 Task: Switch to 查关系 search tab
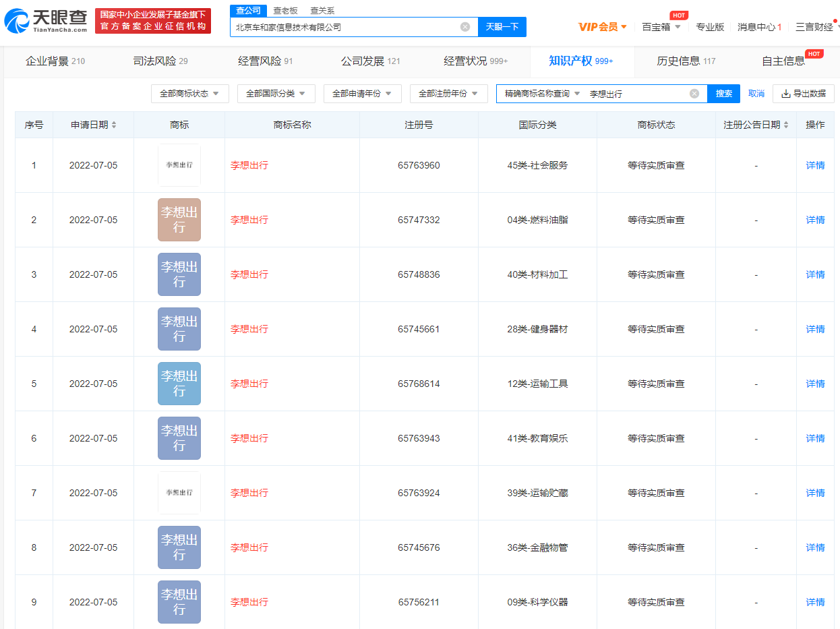[x=322, y=10]
